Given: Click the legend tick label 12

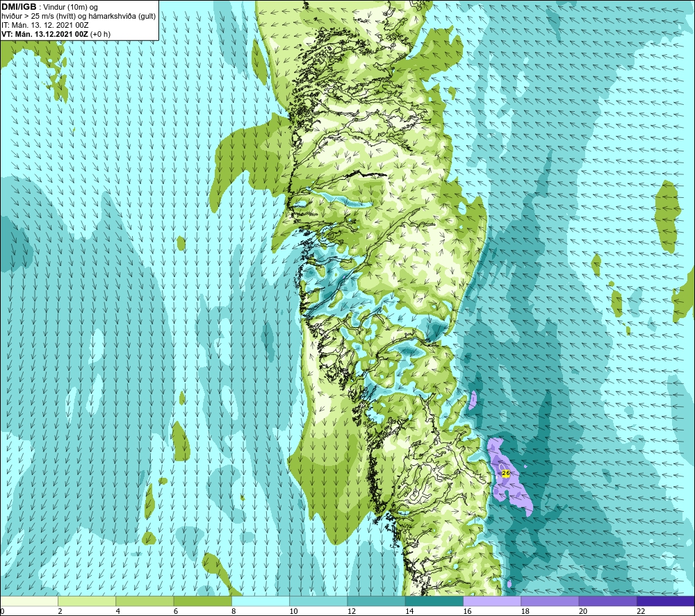Looking at the screenshot, I should [x=352, y=611].
